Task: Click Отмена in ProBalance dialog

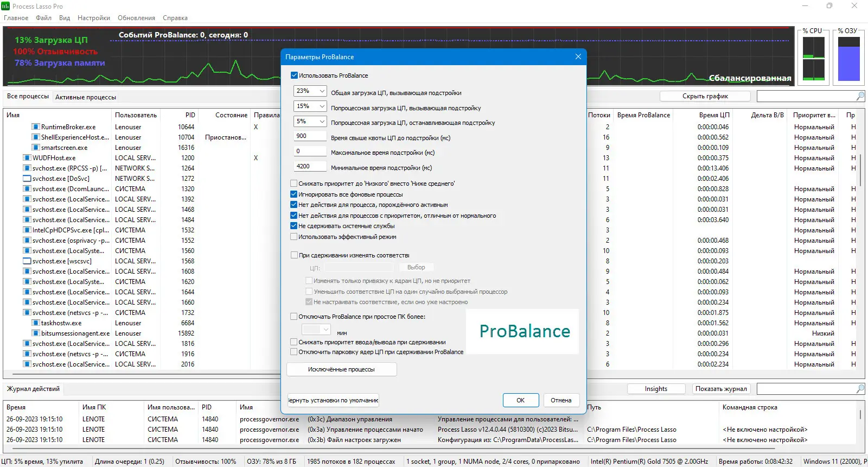Action: [561, 400]
